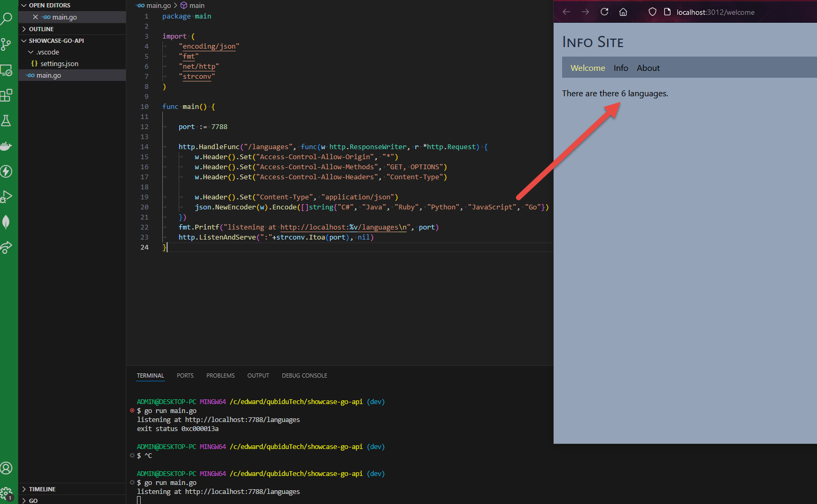Click main.go in the breadcrumb

point(159,5)
